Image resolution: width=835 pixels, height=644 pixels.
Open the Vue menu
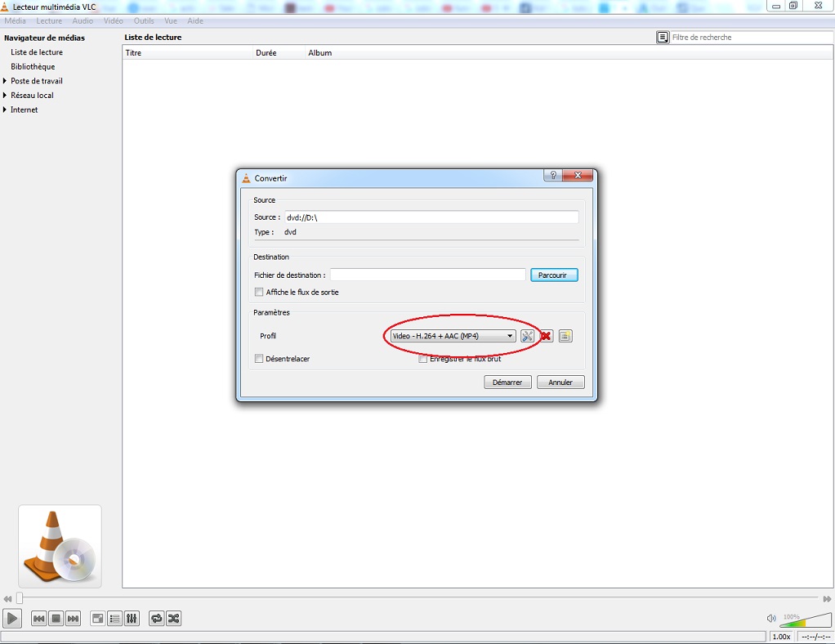point(171,20)
